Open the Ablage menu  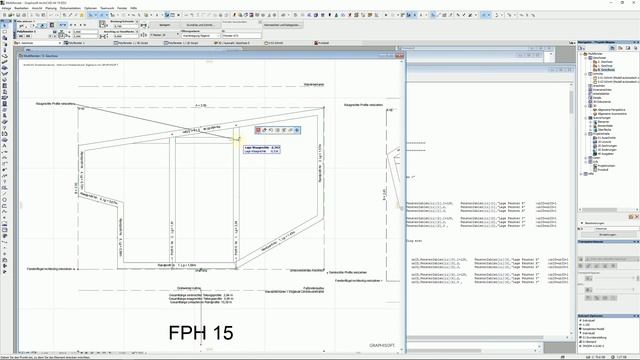point(7,8)
